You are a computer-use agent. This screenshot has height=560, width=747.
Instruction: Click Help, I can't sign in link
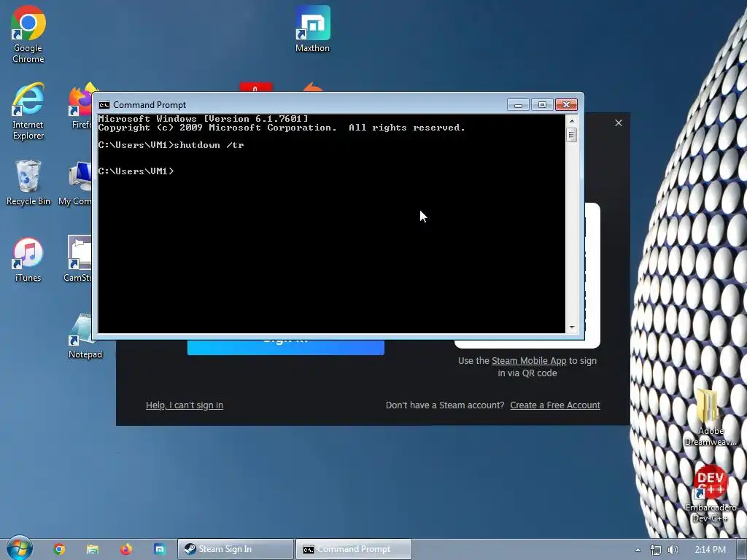(x=185, y=405)
